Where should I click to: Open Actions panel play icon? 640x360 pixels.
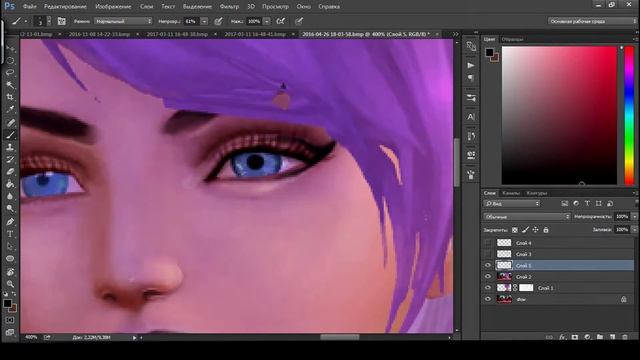click(x=471, y=65)
